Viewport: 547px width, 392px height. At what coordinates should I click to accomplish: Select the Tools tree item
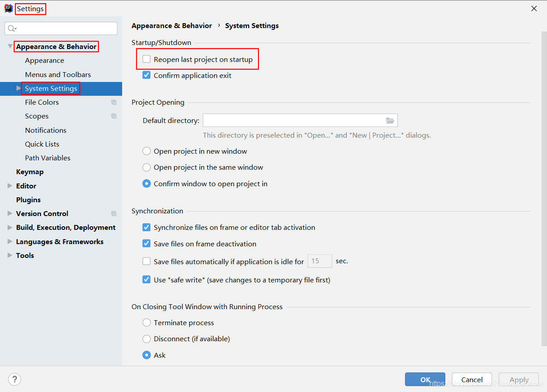pos(25,255)
